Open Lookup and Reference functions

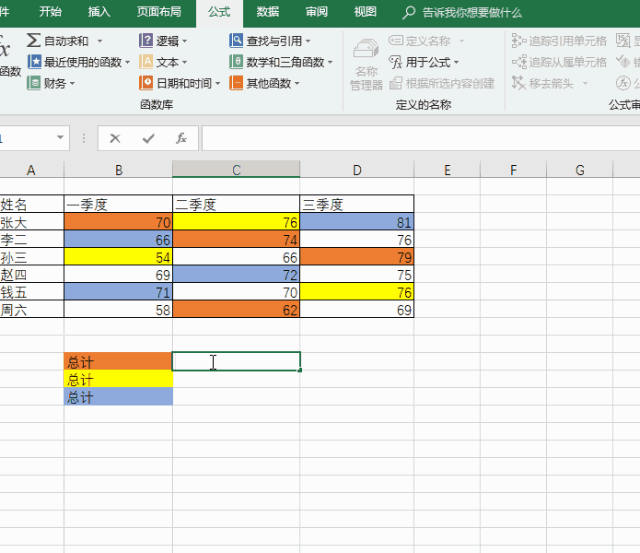point(237,41)
